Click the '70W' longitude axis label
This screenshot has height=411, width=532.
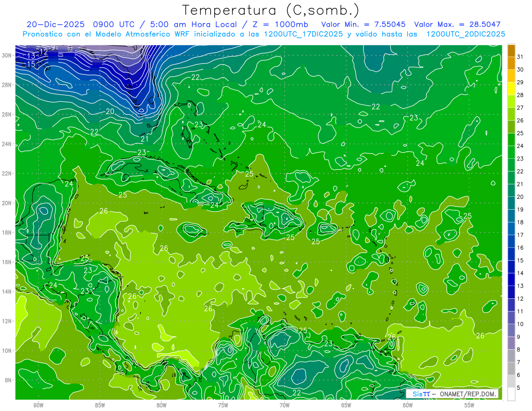[285, 405]
